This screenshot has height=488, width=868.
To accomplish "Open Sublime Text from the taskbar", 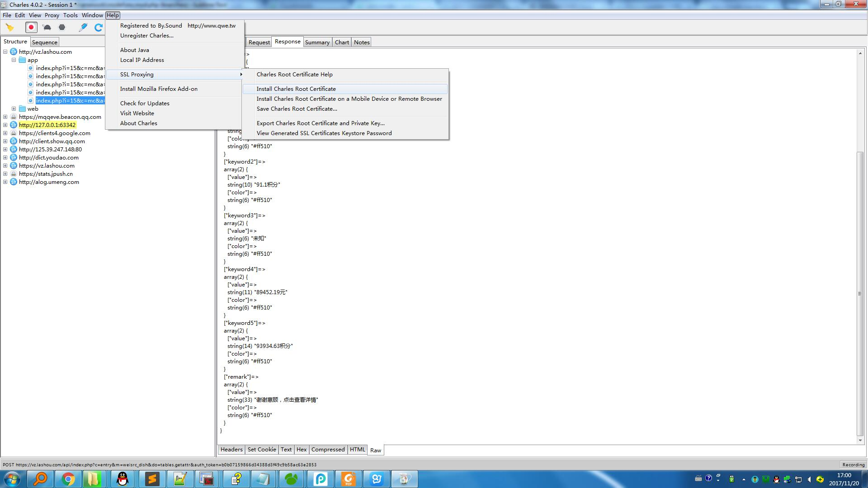I will (x=152, y=479).
